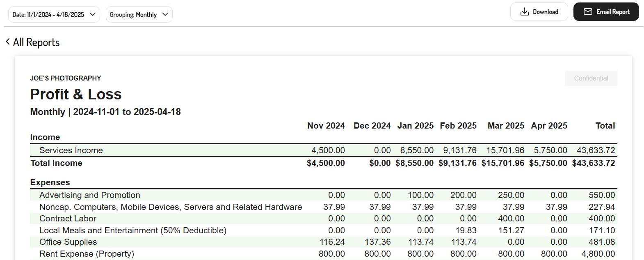Viewport: 644px width, 260px height.
Task: Click the Rent Expense (Property) row label
Action: tap(87, 254)
